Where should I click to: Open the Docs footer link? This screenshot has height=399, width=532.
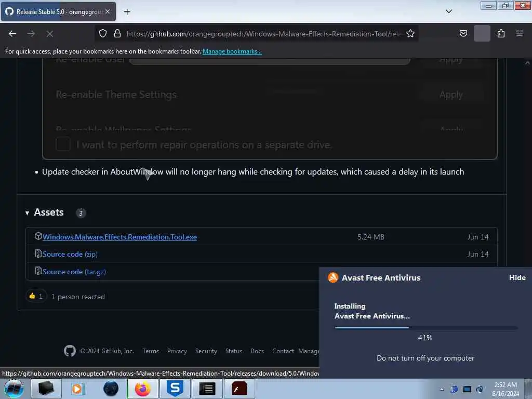(257, 351)
